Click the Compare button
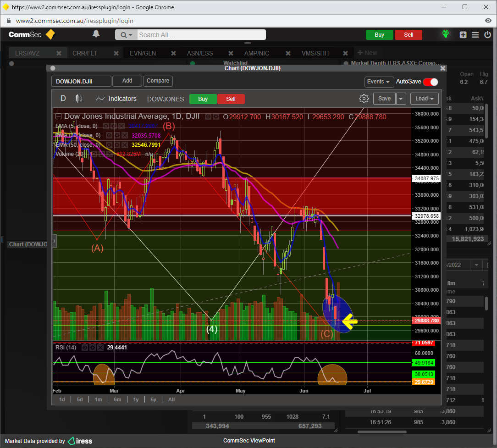 point(158,81)
